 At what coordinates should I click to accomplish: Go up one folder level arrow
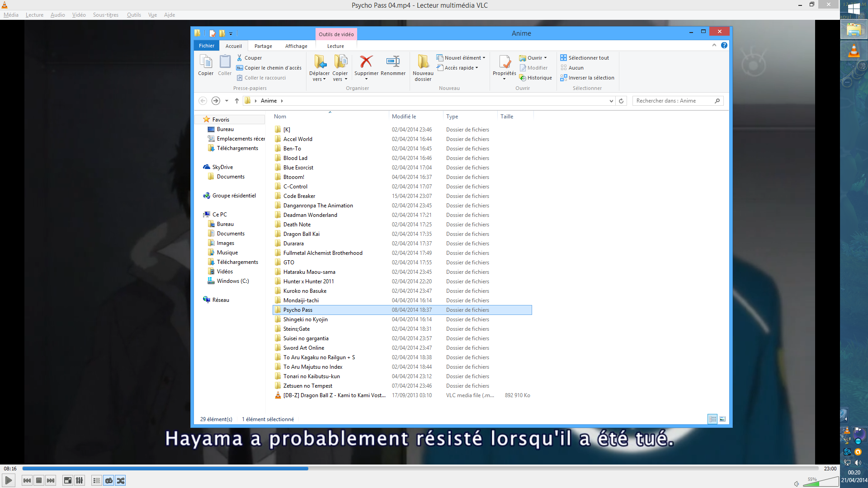(237, 101)
